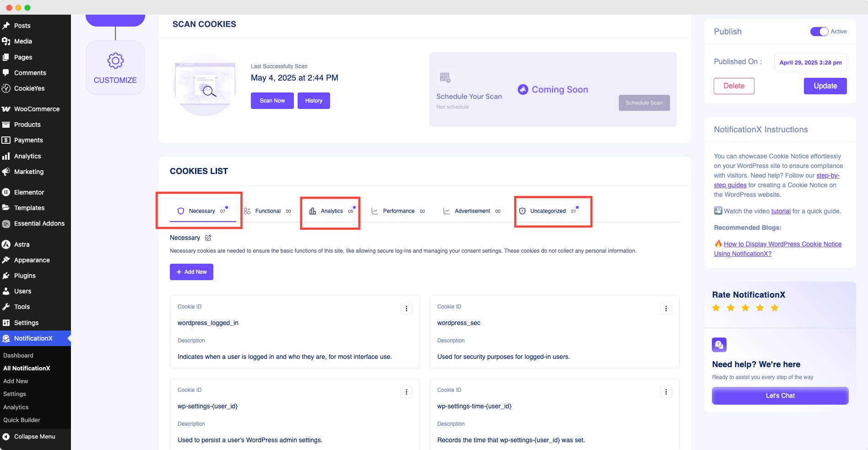Viewport: 868px width, 450px height.
Task: Click the Update button
Action: [x=825, y=86]
